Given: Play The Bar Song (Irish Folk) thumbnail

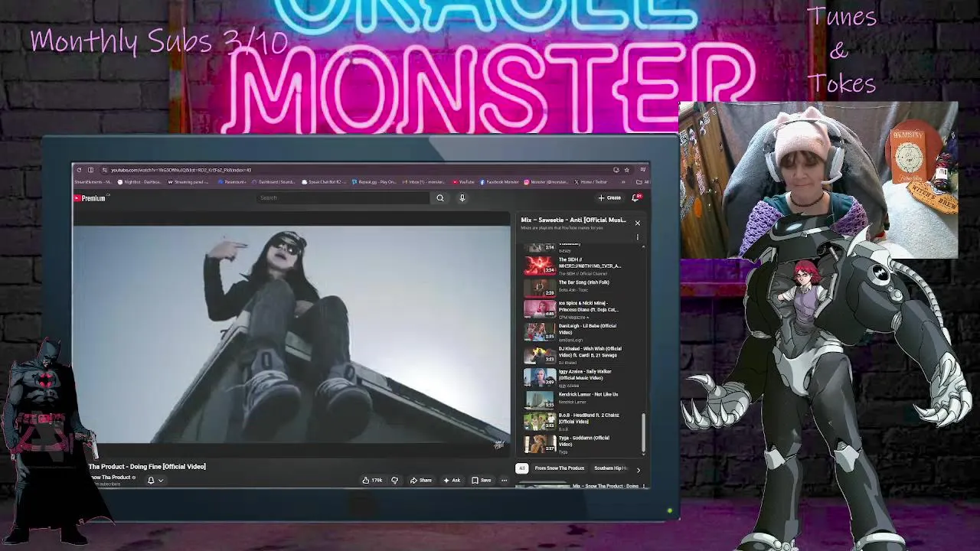Looking at the screenshot, I should click(539, 287).
